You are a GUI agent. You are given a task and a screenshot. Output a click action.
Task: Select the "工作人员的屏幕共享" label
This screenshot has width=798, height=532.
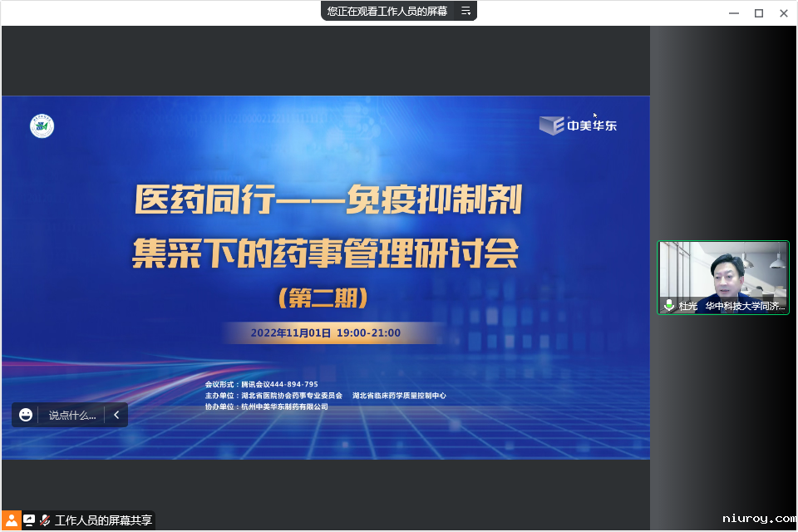point(103,520)
